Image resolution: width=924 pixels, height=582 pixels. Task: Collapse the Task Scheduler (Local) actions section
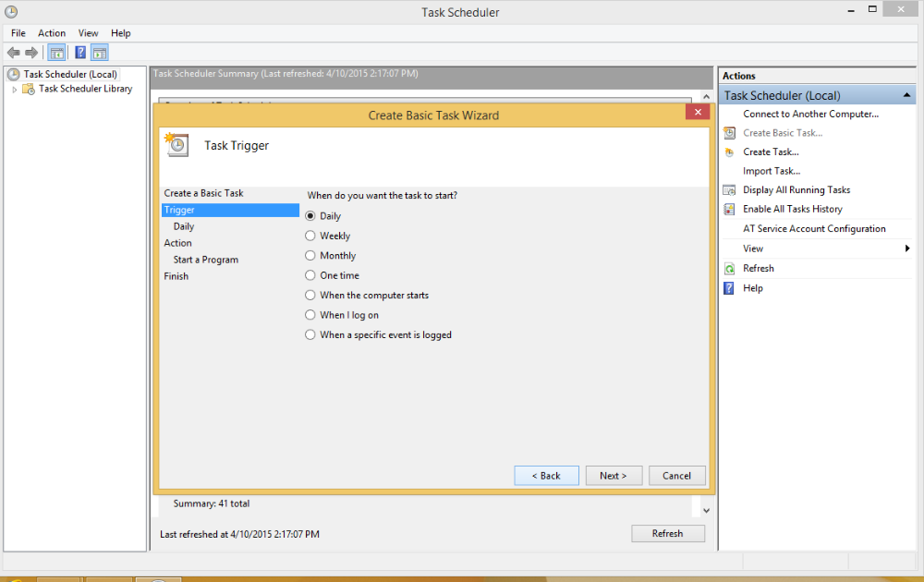coord(907,95)
